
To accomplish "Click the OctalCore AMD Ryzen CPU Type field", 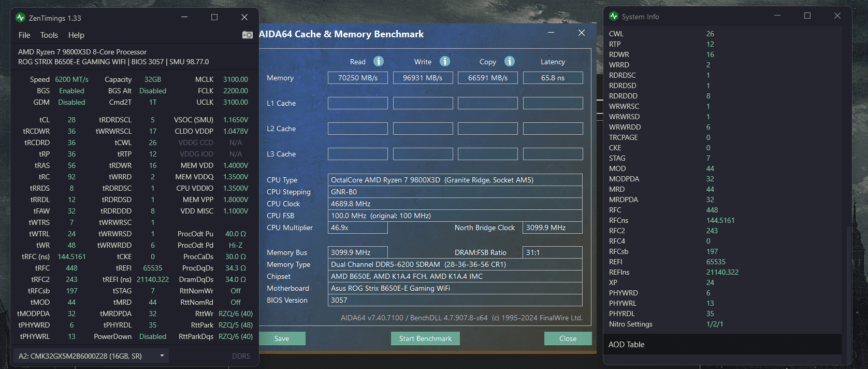I will (x=455, y=180).
